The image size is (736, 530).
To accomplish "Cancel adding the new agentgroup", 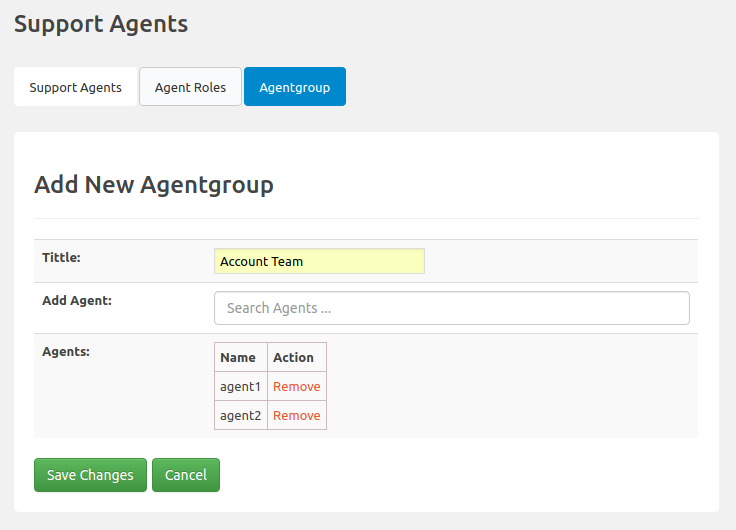I will [185, 475].
